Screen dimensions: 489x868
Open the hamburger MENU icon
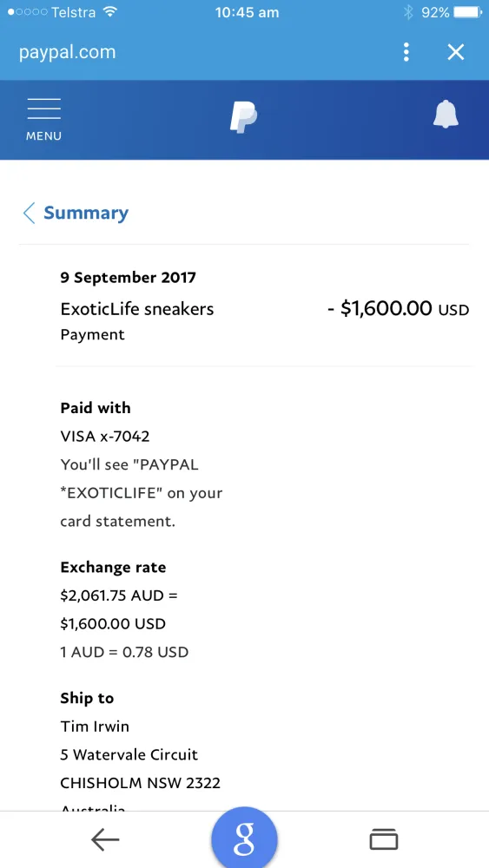click(43, 120)
